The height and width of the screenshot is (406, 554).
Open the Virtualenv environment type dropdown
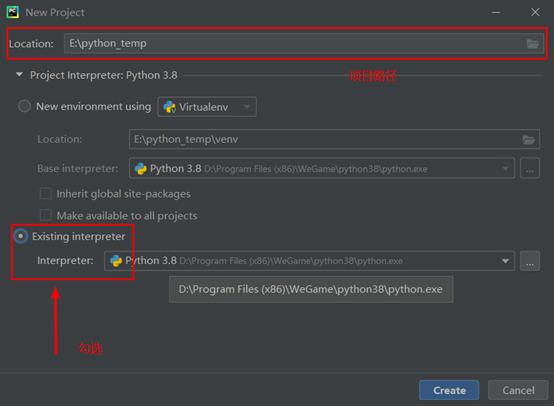[x=207, y=107]
